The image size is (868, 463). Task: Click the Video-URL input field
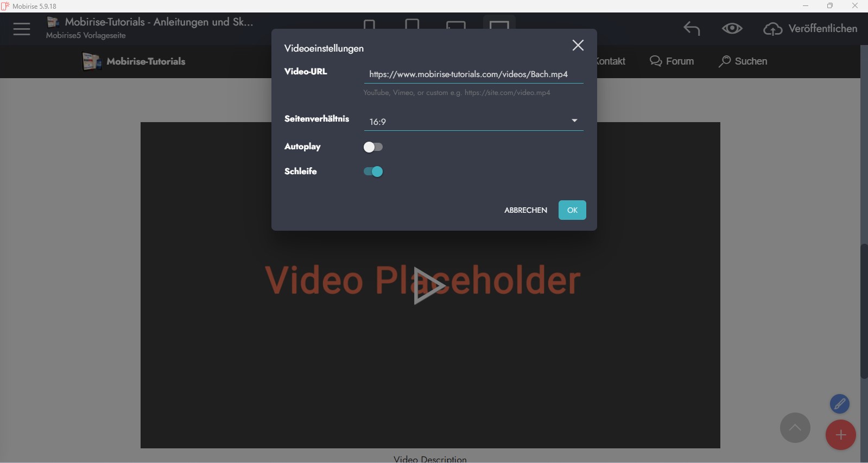click(473, 74)
